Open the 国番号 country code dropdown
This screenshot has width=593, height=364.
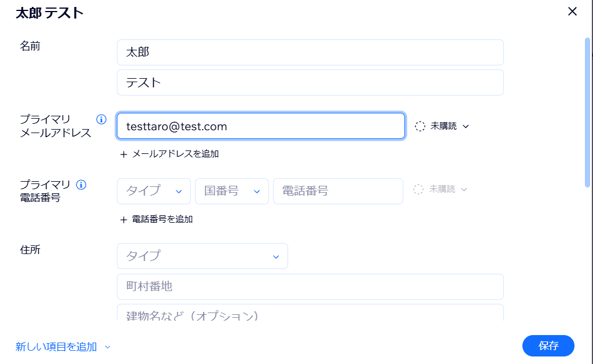pos(232,192)
